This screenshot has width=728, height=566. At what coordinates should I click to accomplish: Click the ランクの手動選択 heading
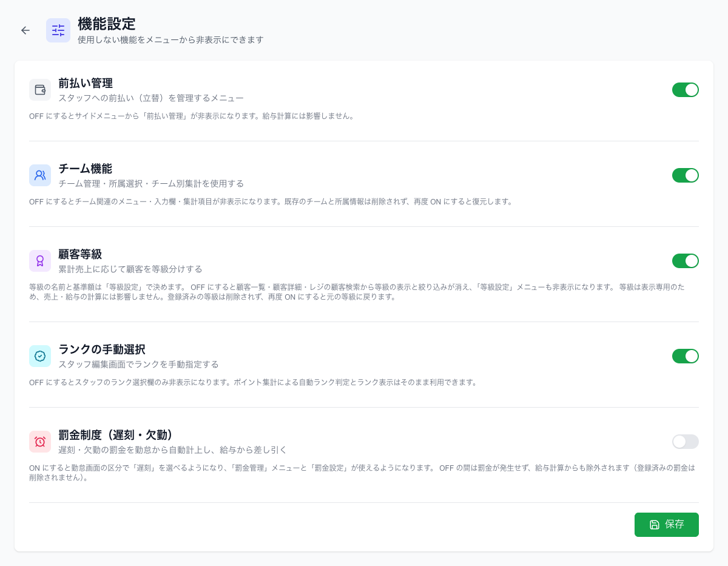102,349
